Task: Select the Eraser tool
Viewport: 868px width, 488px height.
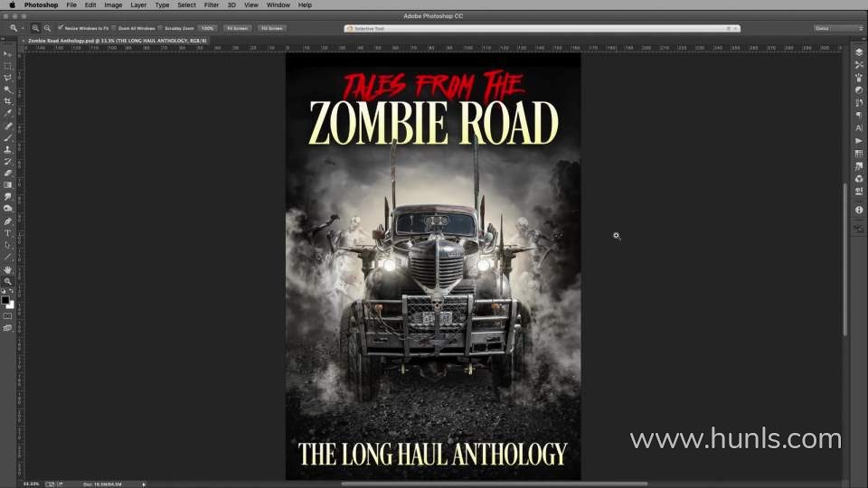Action: [x=8, y=174]
